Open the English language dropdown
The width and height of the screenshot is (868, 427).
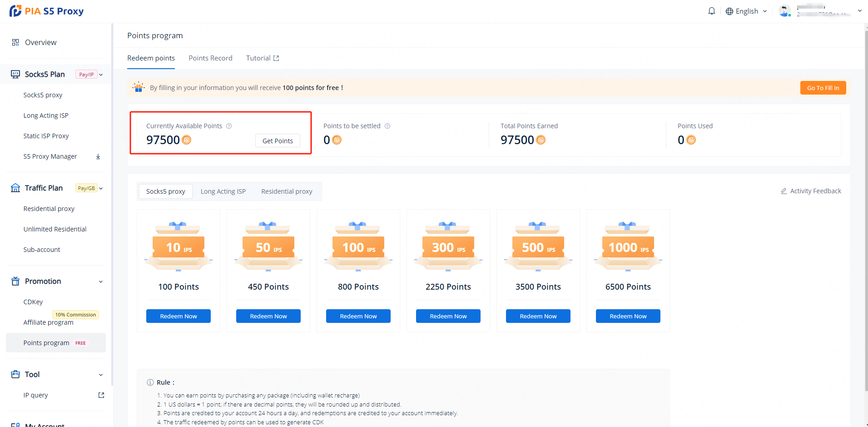pos(747,11)
